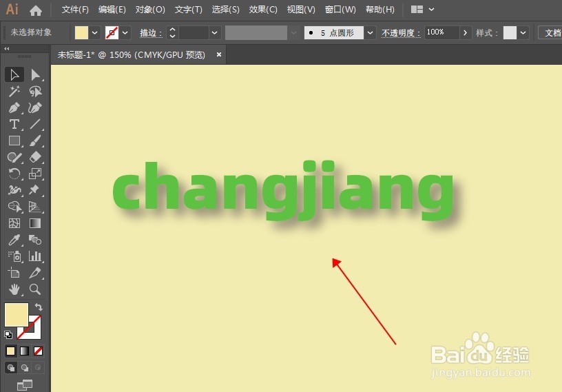Select the Shape Builder tool

[x=14, y=207]
